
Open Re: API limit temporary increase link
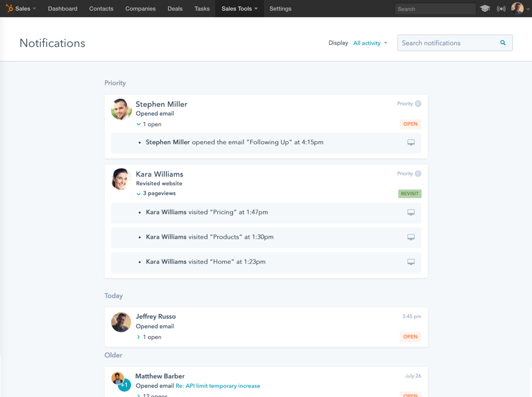[x=217, y=386]
